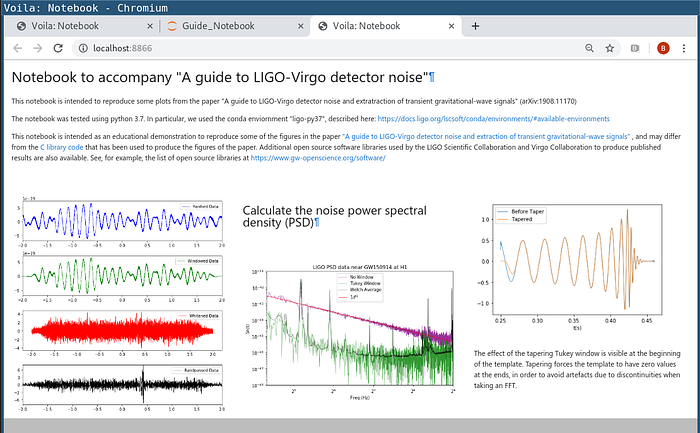Close the active Voila: Notebook tab
The width and height of the screenshot is (700, 433).
click(x=451, y=26)
